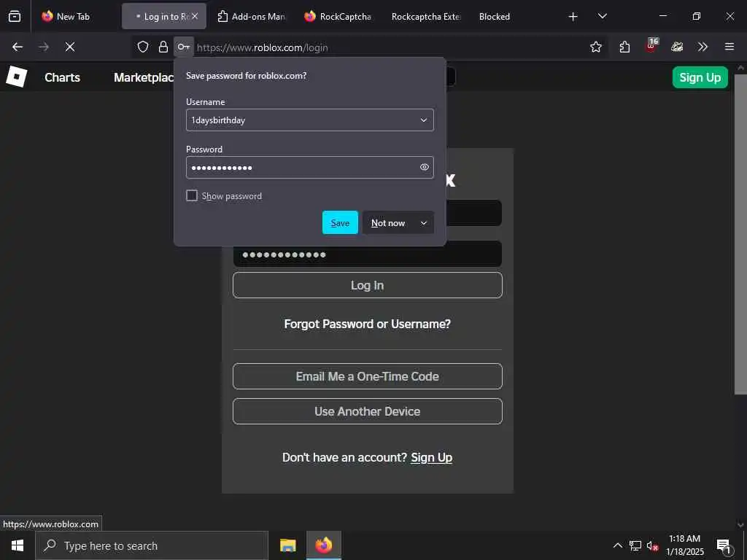Click the green Sign Up button
Viewport: 747px width, 560px height.
(x=700, y=77)
